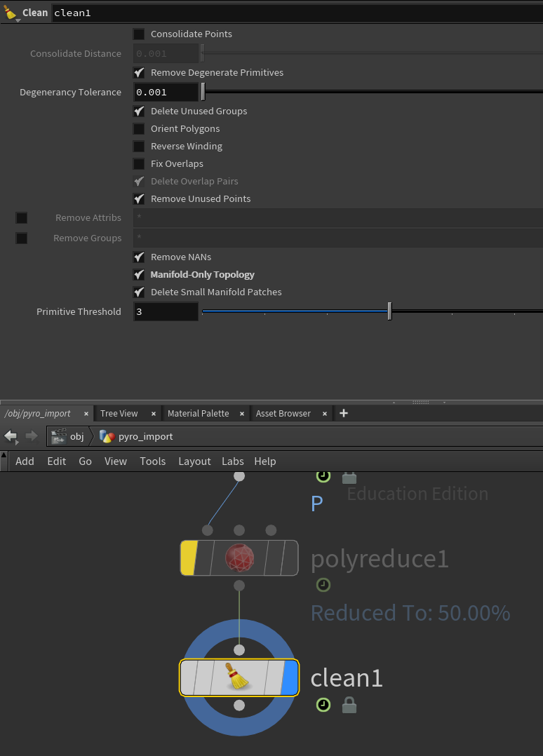Open the Layout menu

[x=194, y=461]
